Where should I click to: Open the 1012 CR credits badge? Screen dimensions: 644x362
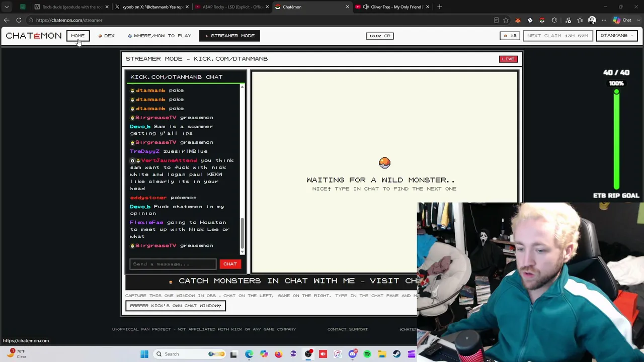(x=380, y=36)
